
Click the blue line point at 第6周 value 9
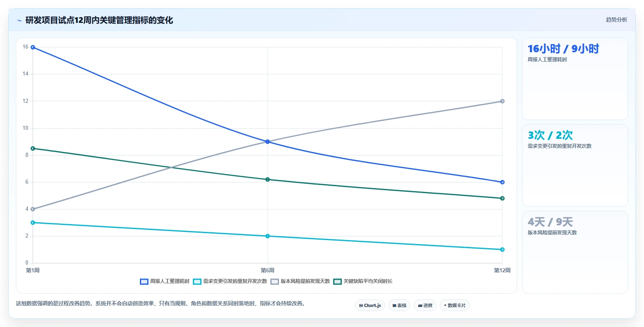coord(268,142)
